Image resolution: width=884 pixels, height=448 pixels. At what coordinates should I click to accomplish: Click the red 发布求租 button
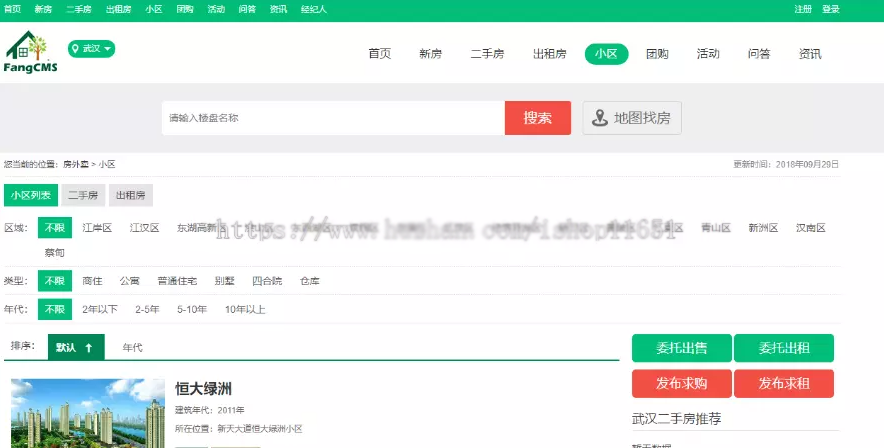tap(784, 384)
